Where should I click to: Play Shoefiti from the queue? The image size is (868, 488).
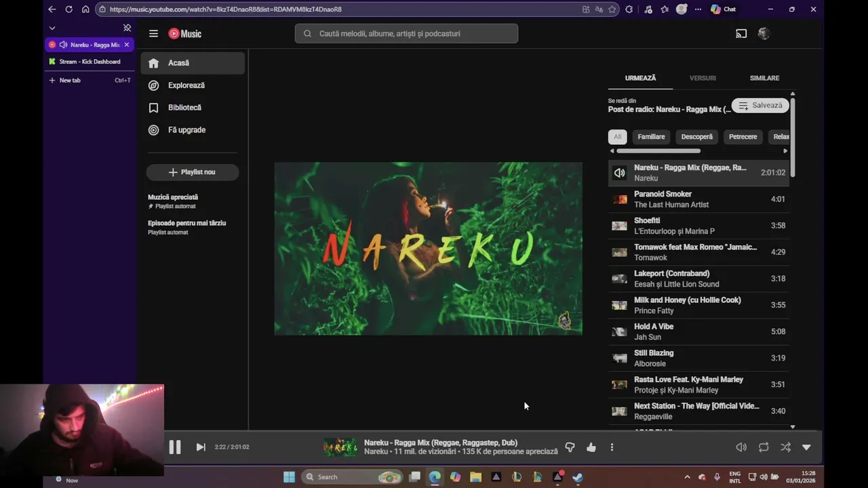pyautogui.click(x=698, y=226)
